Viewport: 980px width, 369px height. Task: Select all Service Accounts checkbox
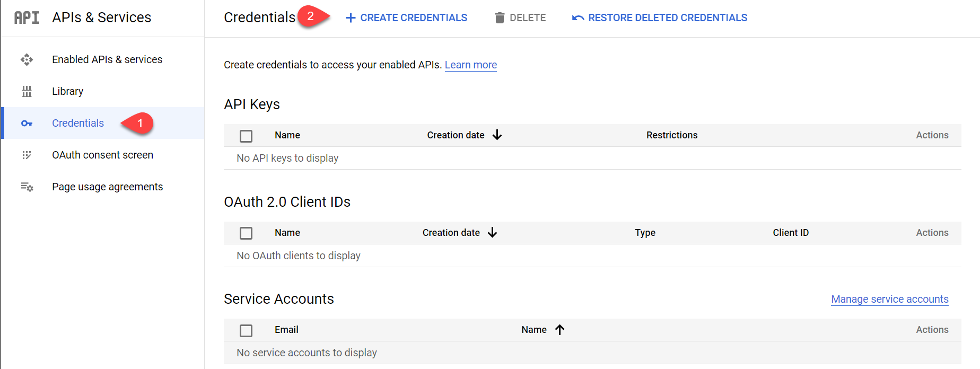[x=246, y=331]
